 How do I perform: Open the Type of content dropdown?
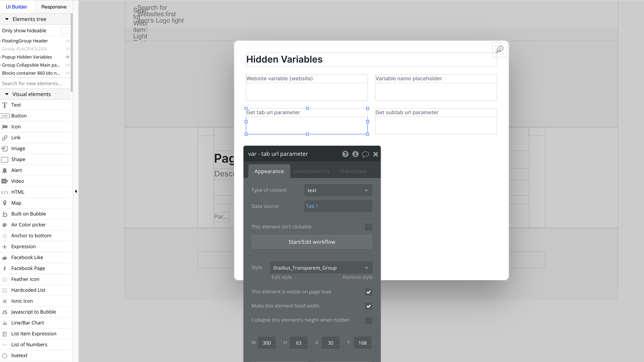click(x=338, y=190)
